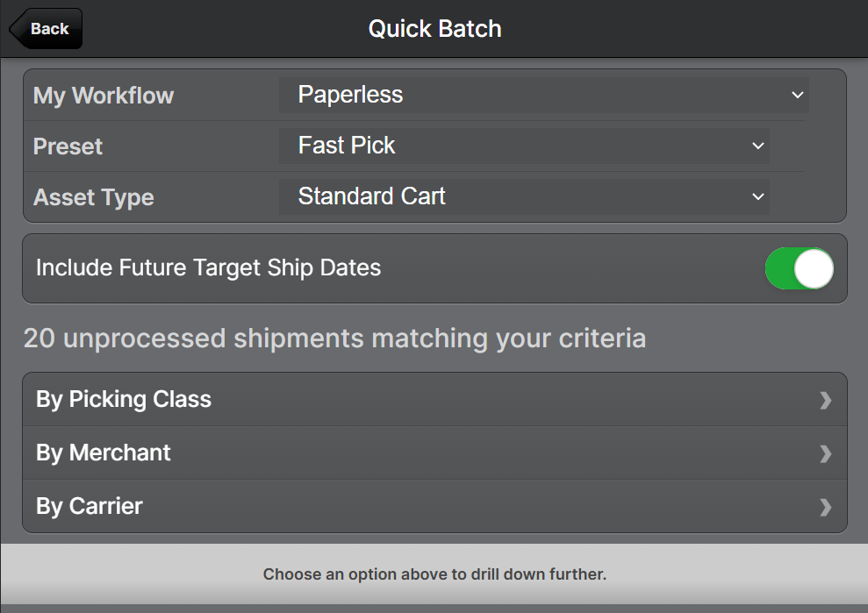868x613 pixels.
Task: Click the 20 unprocessed shipments text
Action: click(334, 339)
